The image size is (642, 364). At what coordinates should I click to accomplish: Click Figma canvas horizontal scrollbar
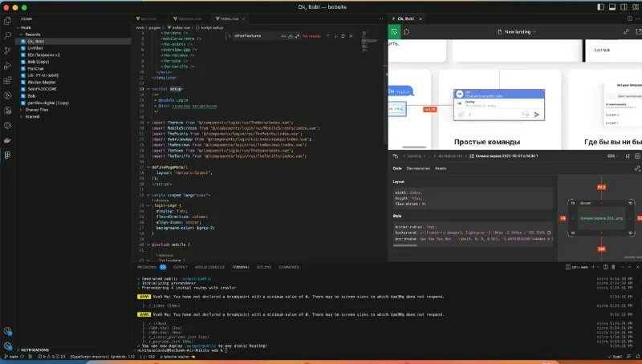(x=414, y=148)
